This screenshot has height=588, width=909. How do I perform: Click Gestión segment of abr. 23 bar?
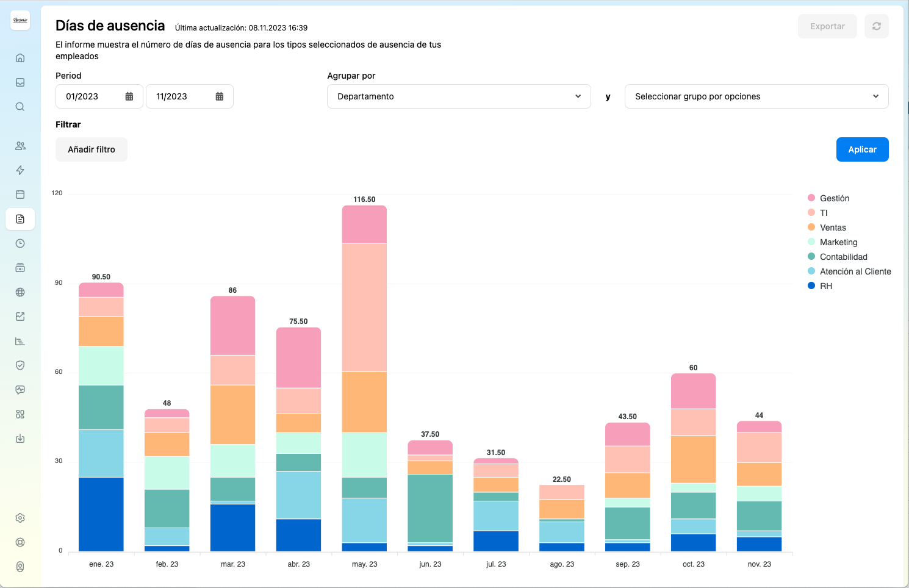click(x=298, y=358)
